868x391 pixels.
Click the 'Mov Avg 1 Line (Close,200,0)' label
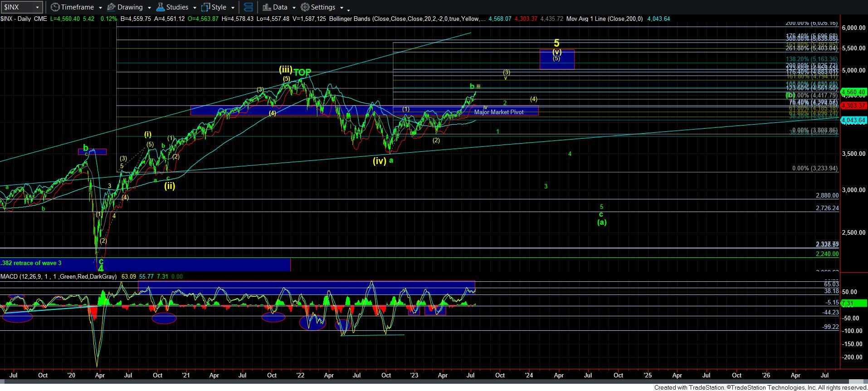tap(604, 19)
